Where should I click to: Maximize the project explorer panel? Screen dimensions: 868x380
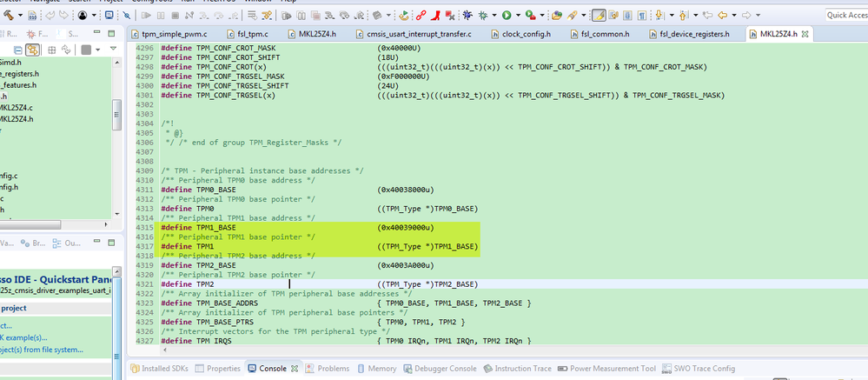111,33
